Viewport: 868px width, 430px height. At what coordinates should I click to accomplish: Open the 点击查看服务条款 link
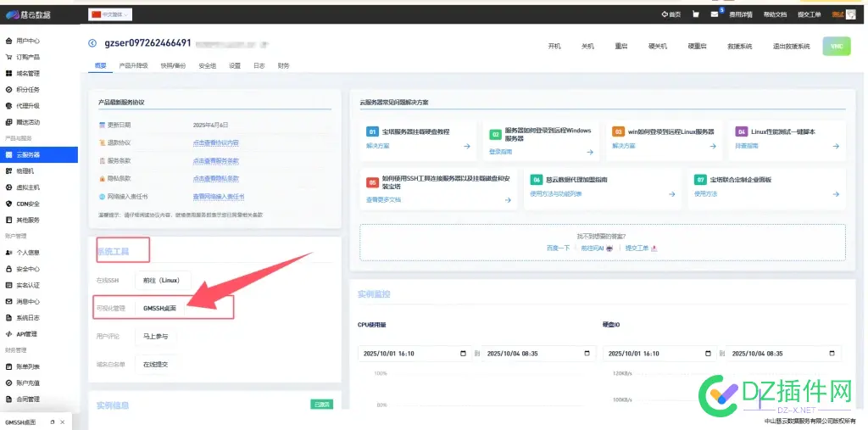click(216, 160)
